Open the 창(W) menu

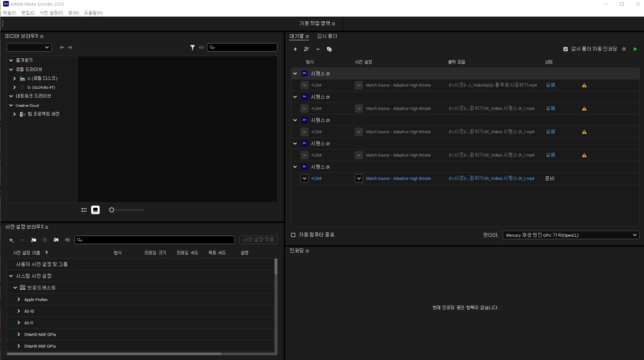point(73,13)
